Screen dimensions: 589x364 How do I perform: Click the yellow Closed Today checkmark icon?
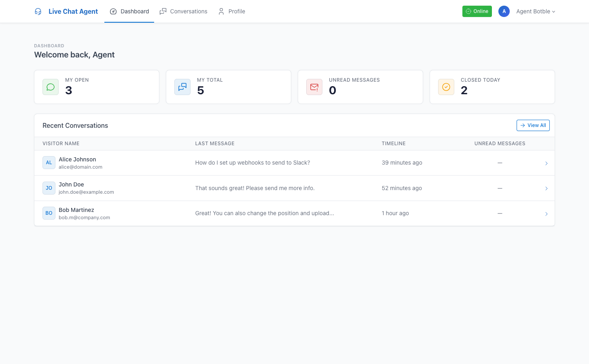(446, 87)
